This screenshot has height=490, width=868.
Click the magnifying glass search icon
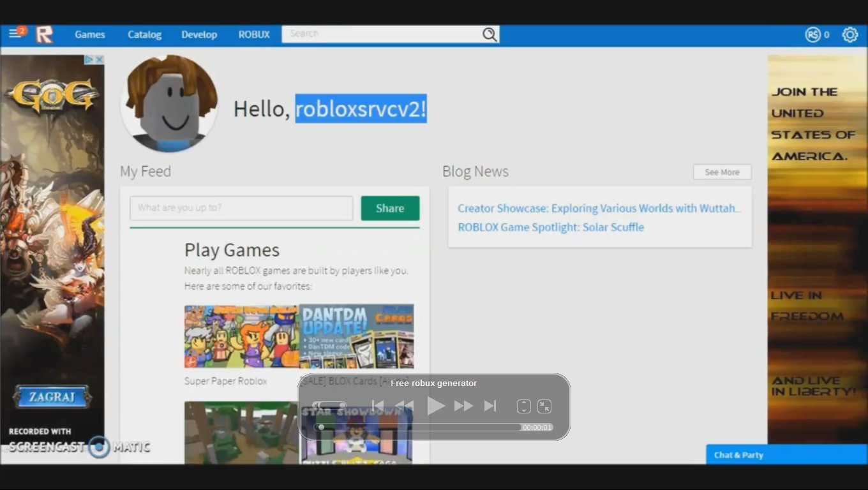tap(490, 34)
